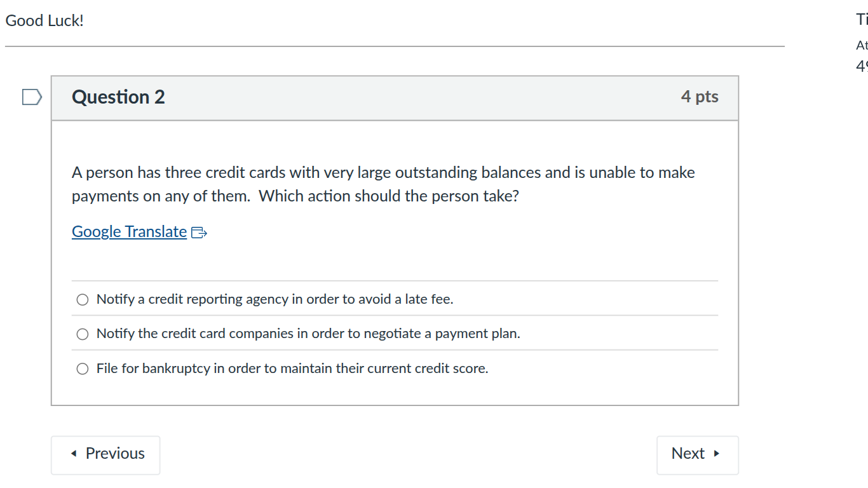Image resolution: width=868 pixels, height=488 pixels.
Task: Go back using the Previous button
Action: pos(105,454)
